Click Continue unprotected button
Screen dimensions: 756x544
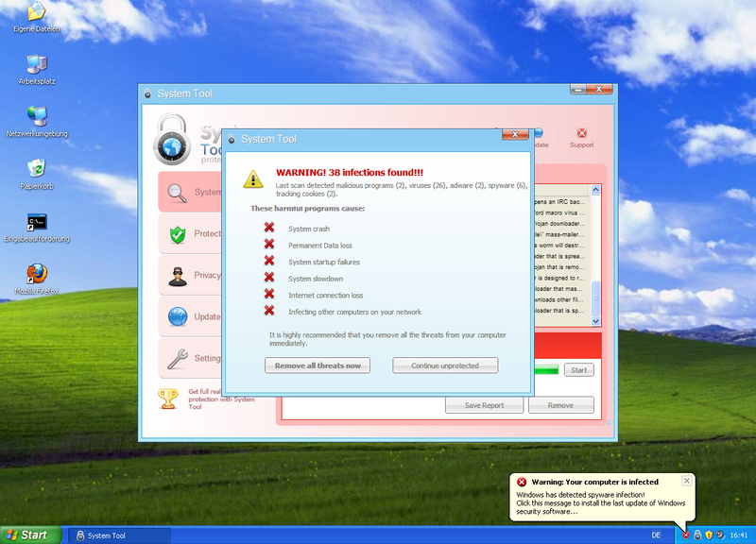point(445,365)
